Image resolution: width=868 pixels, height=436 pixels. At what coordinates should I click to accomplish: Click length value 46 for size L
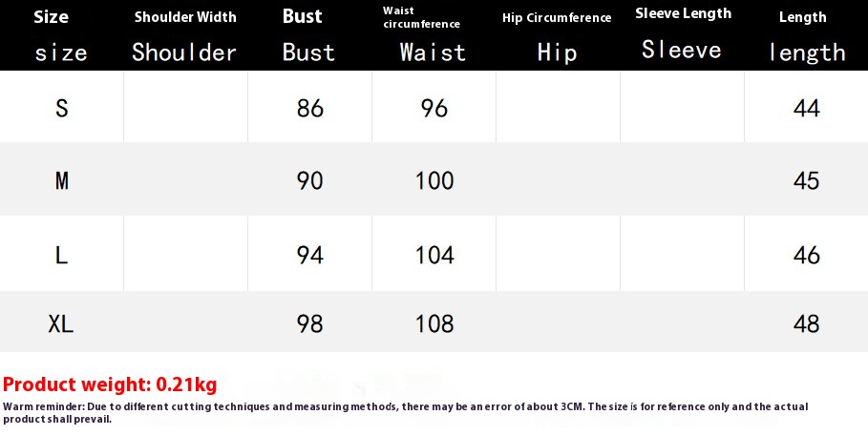click(x=807, y=255)
